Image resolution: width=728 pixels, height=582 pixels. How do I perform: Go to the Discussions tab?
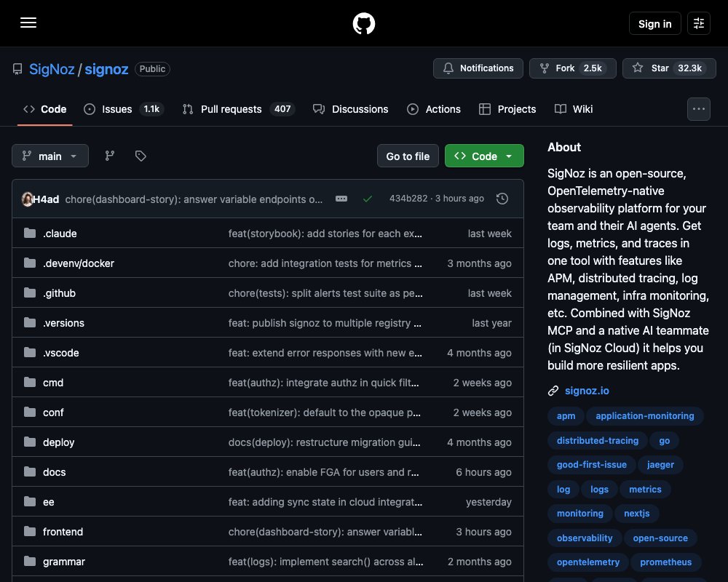coord(351,109)
